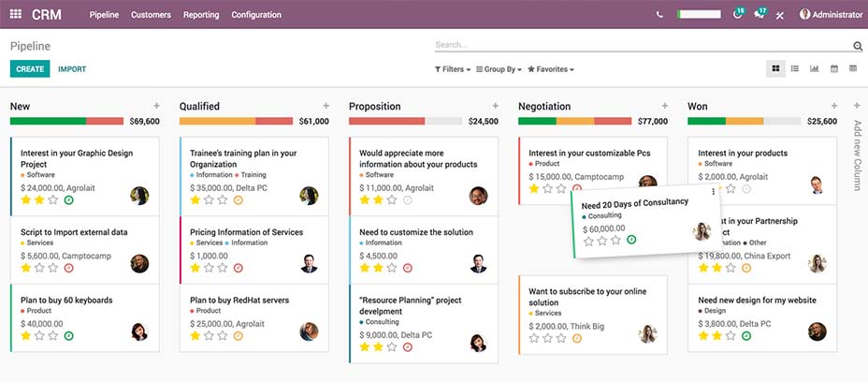This screenshot has height=382, width=868.
Task: Open Want to subscribe to your online solution card
Action: coord(593,315)
